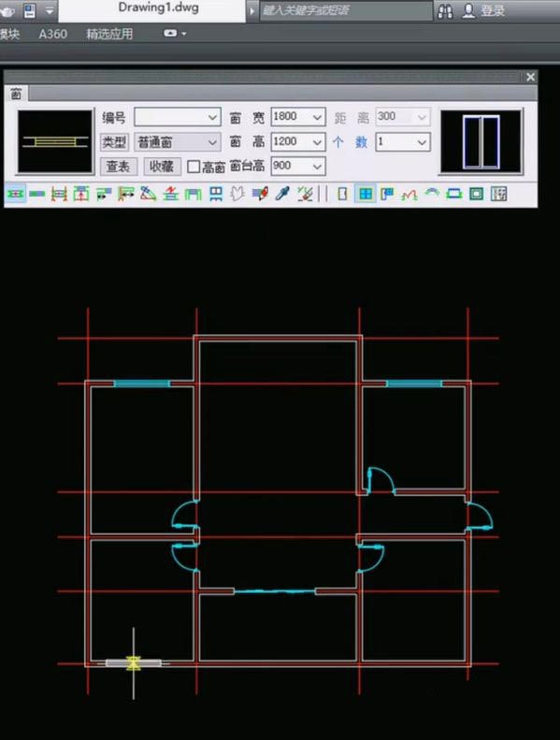Click the delete door/window X-pencil icon
Screen dimensions: 560x740
(305, 194)
